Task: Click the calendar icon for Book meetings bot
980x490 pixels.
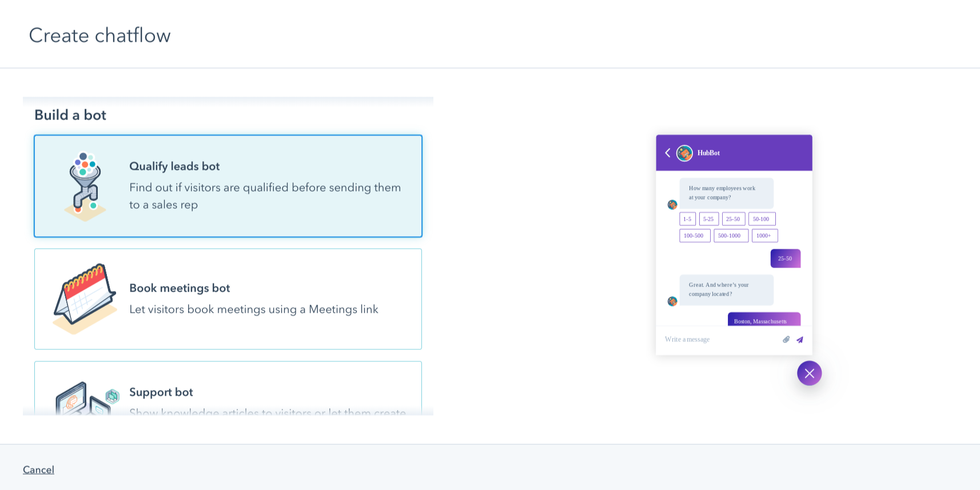Action: coord(85,298)
